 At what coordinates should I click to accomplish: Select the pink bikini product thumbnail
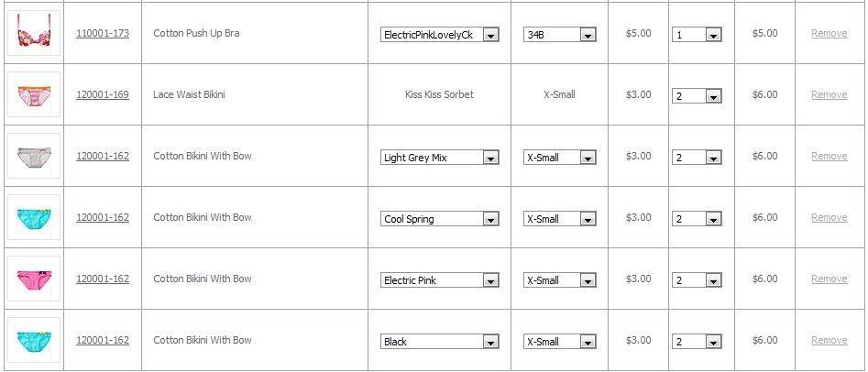34,279
